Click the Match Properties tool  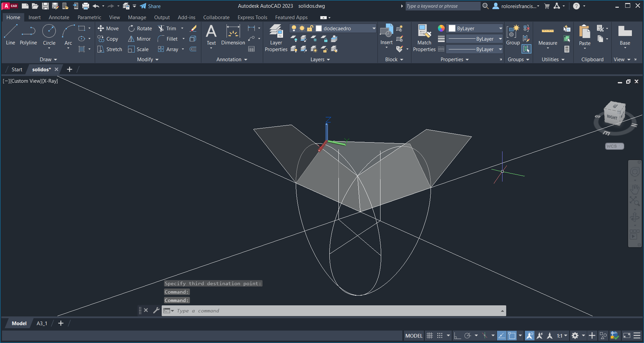pyautogui.click(x=424, y=38)
